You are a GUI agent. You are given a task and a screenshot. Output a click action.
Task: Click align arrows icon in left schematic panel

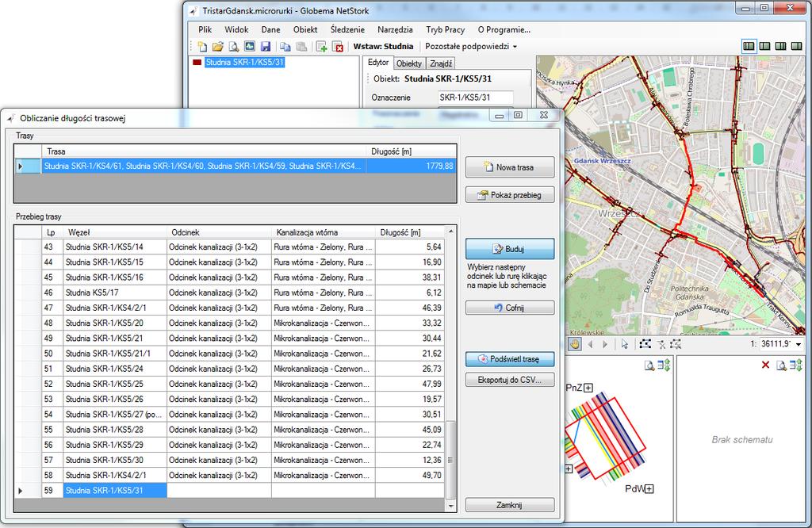(664, 365)
